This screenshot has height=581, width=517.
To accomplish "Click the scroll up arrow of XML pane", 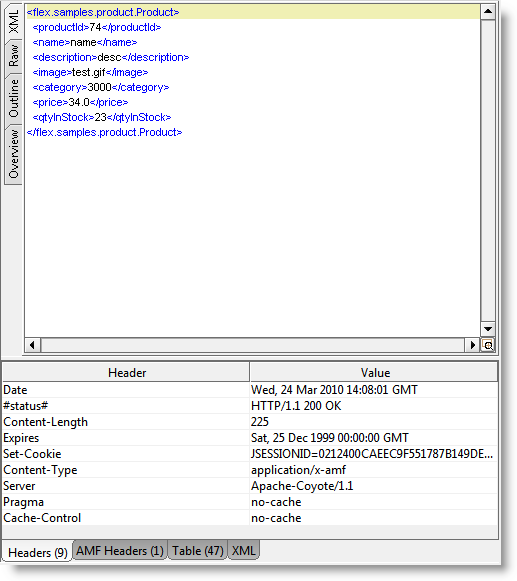I will point(488,11).
